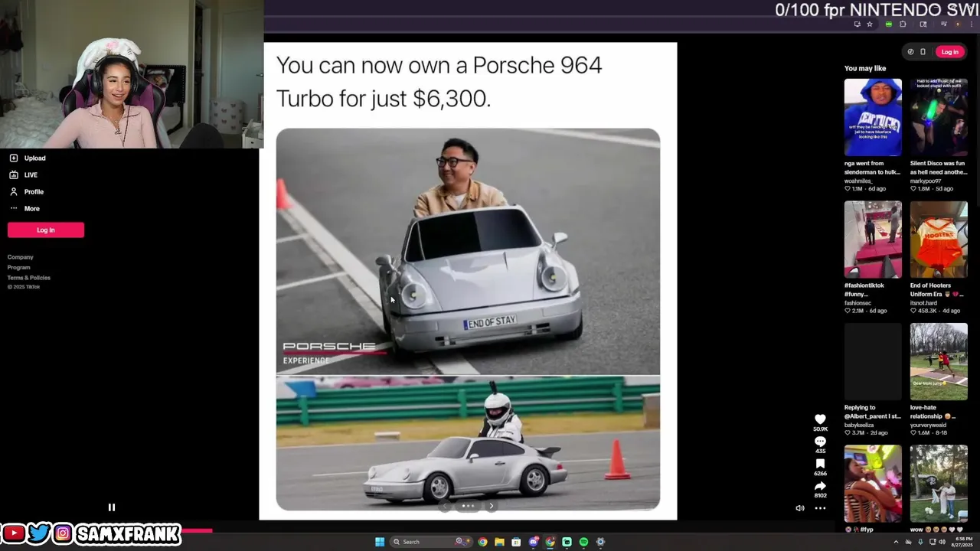980x551 pixels.
Task: Open the Silent Disco recommended video
Action: [939, 117]
